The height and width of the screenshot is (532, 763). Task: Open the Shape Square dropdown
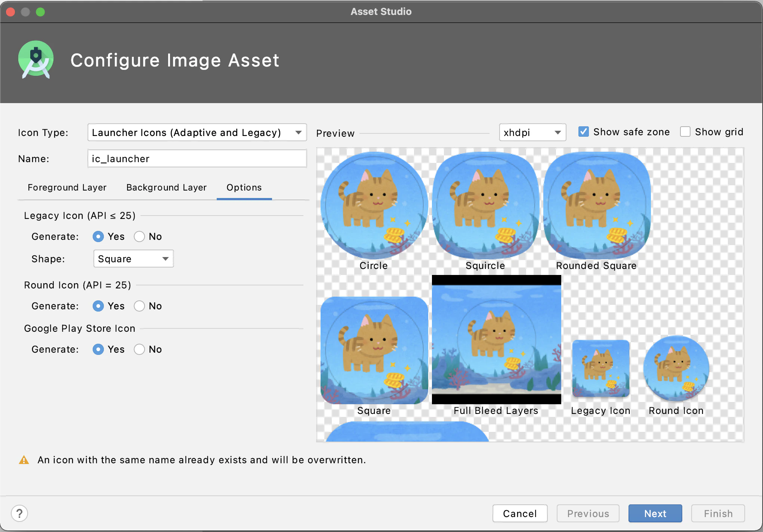[x=133, y=259]
